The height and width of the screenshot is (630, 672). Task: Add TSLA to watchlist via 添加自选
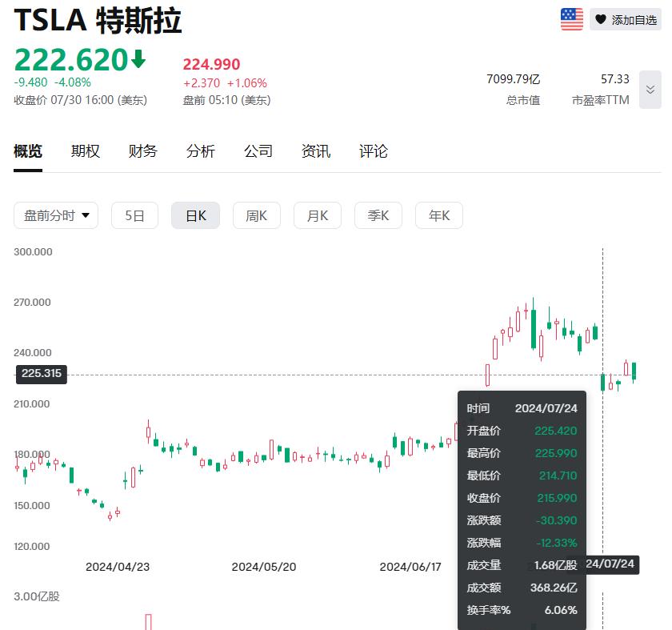[626, 19]
